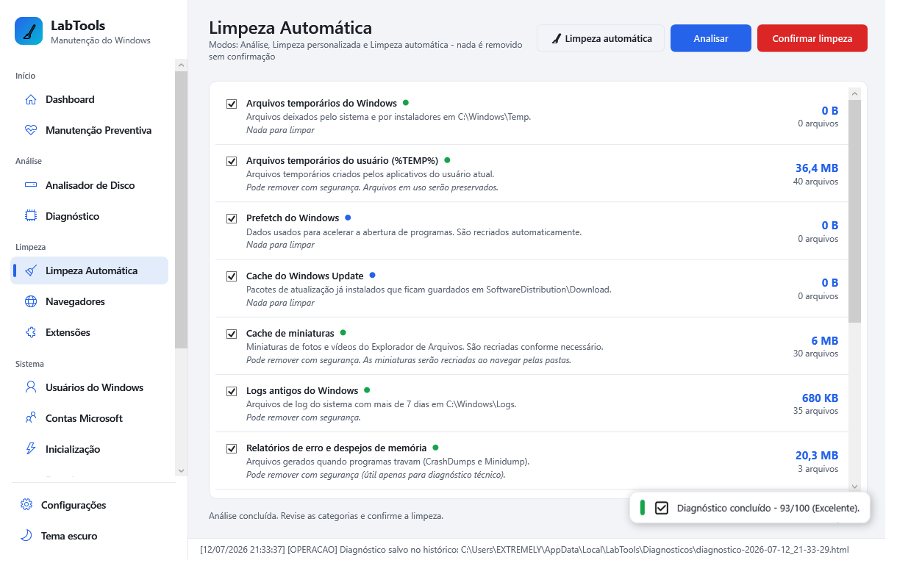
Task: Select Navegadores in the sidebar
Action: [90, 301]
